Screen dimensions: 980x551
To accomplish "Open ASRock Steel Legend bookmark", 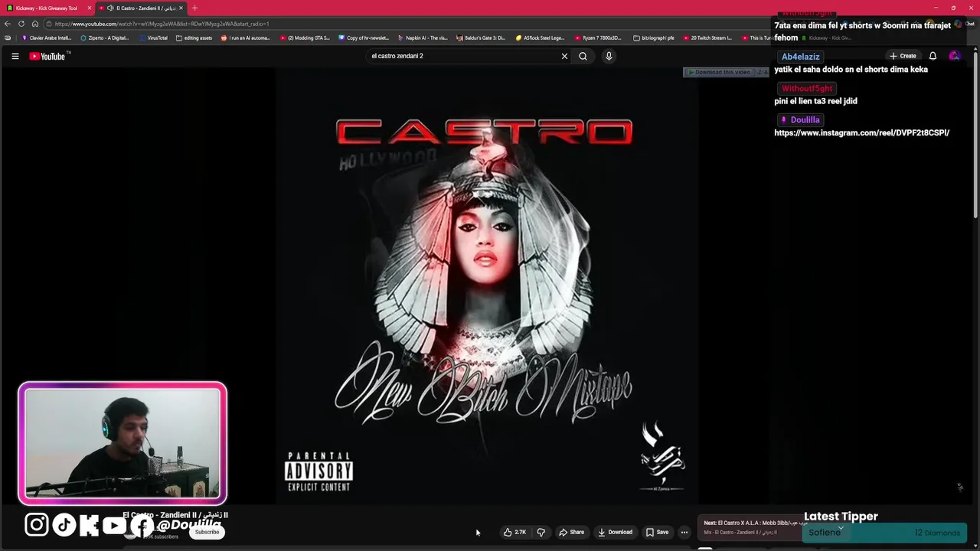I will click(x=541, y=37).
